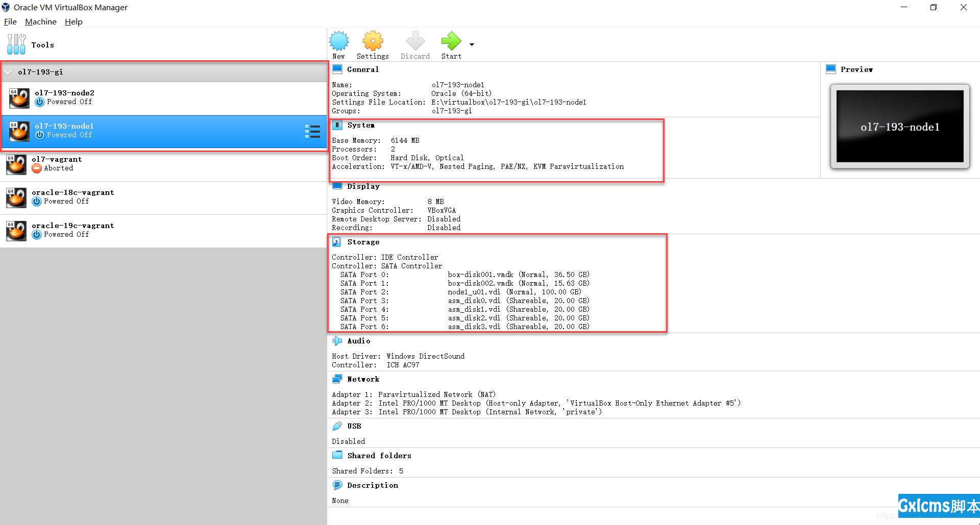Select the oracle-18c-vagrant machine name
Image resolution: width=980 pixels, height=525 pixels.
(73, 192)
